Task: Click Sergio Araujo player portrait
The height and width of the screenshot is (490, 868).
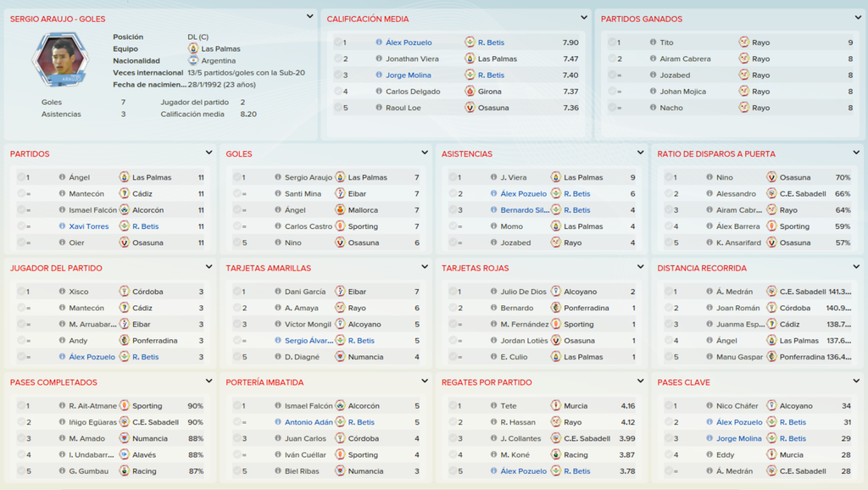Action: tap(60, 60)
